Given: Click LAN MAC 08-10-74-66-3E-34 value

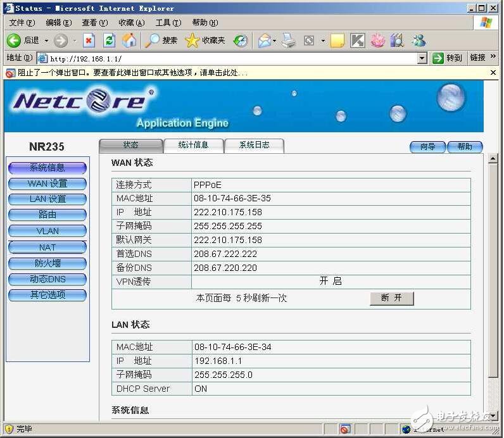Looking at the screenshot, I should (233, 347).
